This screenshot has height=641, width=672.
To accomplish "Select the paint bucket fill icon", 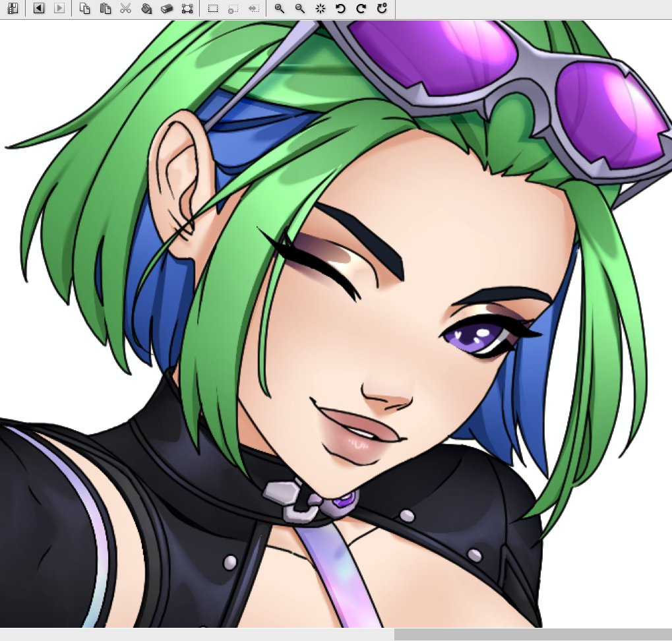I will click(x=146, y=8).
